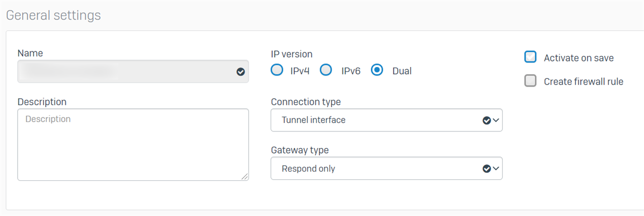The width and height of the screenshot is (644, 216).
Task: Click the checkmark icon in Gateway type
Action: pyautogui.click(x=486, y=169)
